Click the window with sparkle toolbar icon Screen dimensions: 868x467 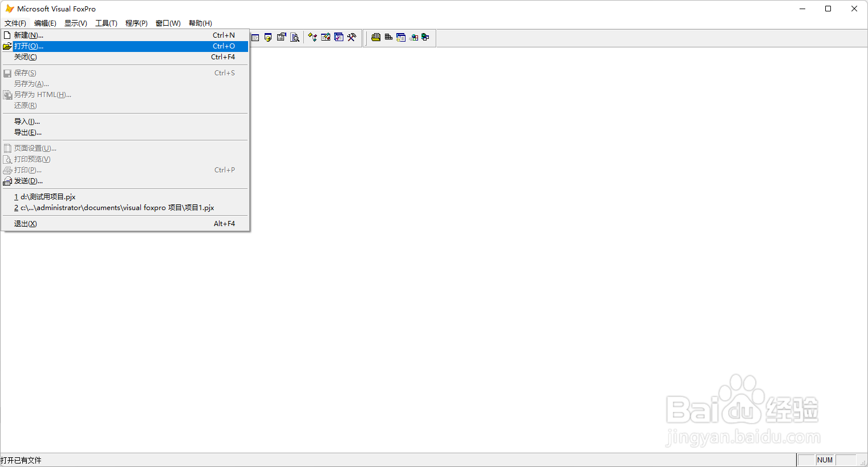coord(401,37)
